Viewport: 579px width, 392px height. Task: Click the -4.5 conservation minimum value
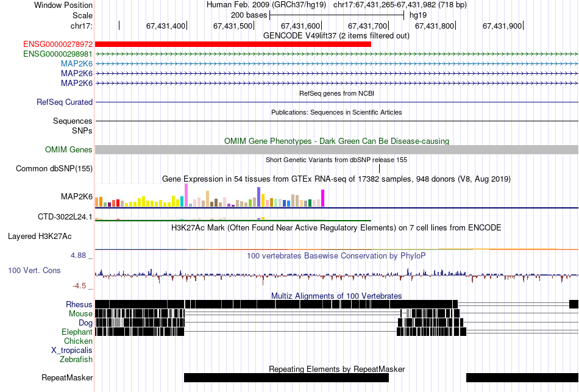[79, 286]
